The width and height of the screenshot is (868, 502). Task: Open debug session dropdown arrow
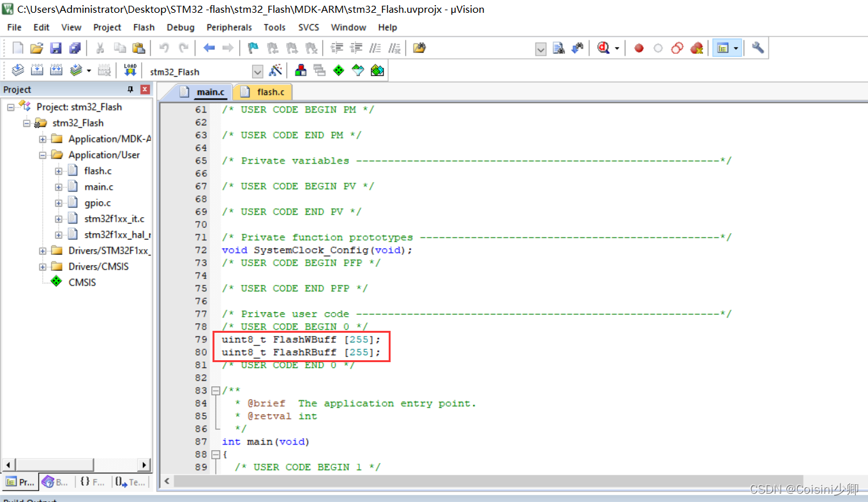[x=617, y=49]
